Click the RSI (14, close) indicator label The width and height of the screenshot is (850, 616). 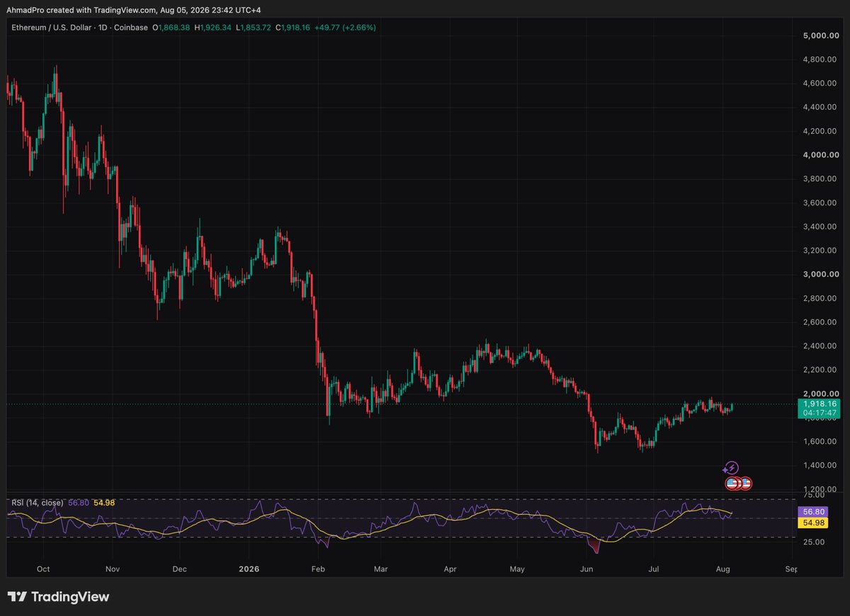point(37,503)
